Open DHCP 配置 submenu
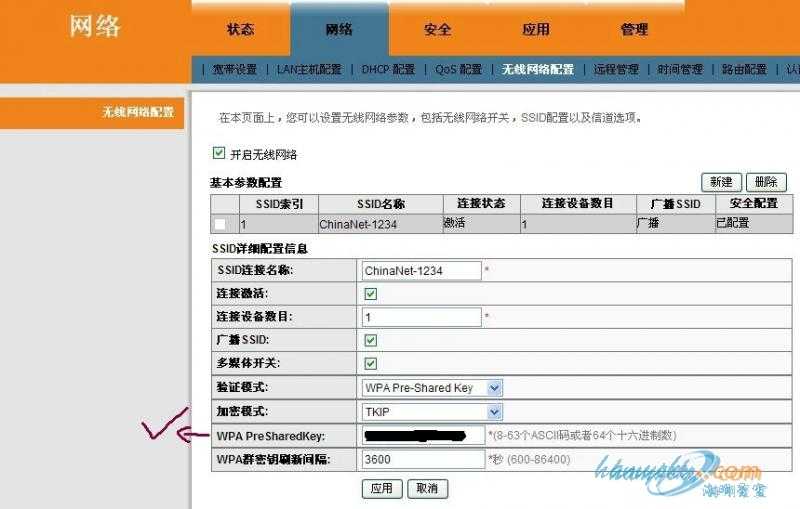Viewport: 800px width, 509px height. pos(388,69)
